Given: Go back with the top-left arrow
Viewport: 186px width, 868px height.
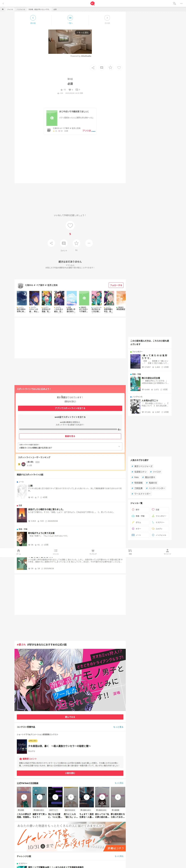Looking at the screenshot, I should (x=3, y=3).
